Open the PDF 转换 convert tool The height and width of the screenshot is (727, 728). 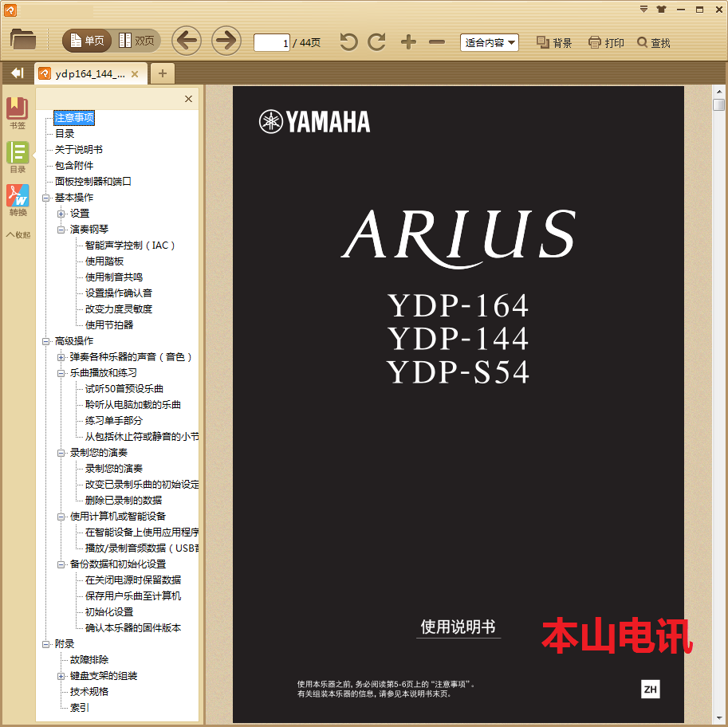pyautogui.click(x=18, y=200)
